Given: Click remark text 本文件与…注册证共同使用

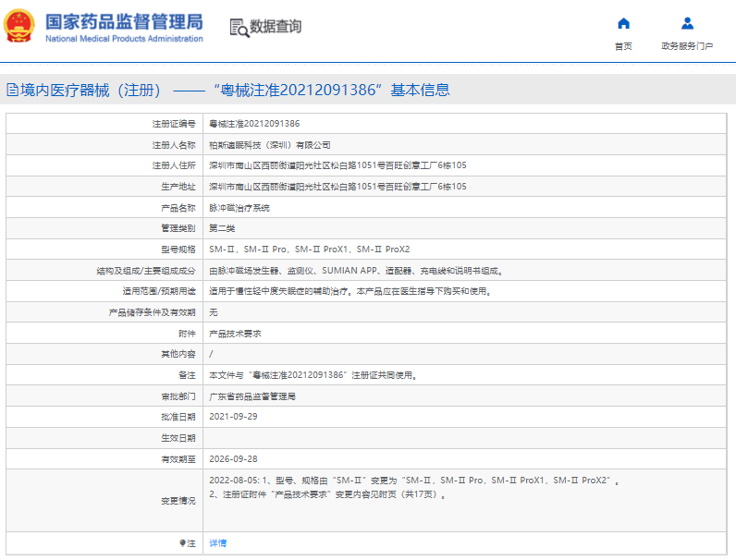Looking at the screenshot, I should point(313,375).
